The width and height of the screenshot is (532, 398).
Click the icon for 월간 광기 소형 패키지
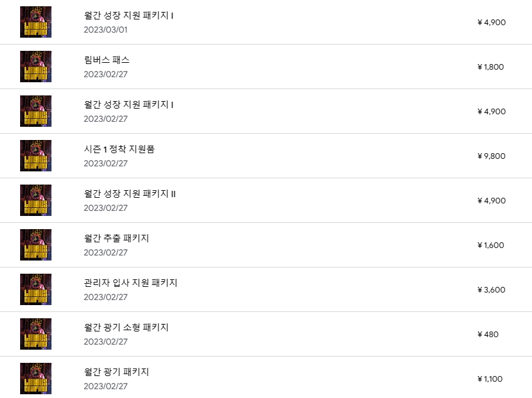coord(36,334)
